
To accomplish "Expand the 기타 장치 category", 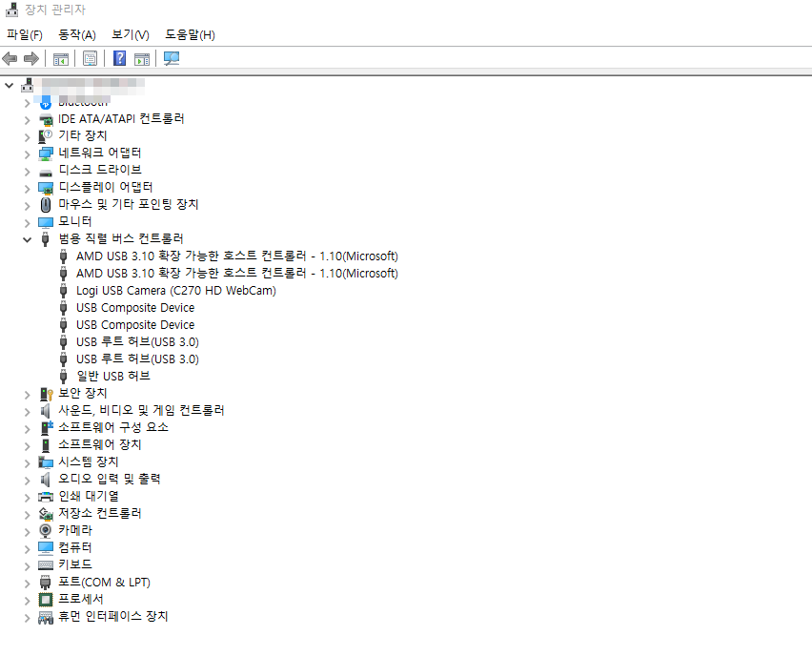I will coord(27,135).
